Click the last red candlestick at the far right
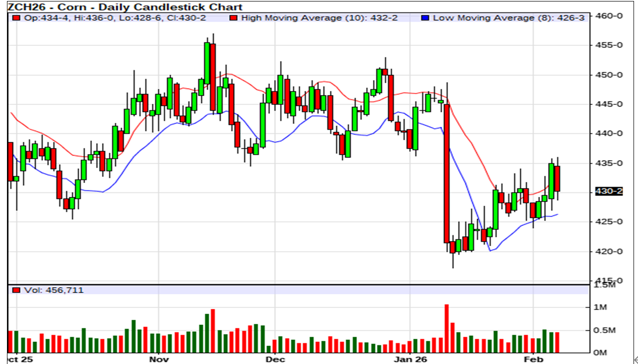 (x=557, y=179)
